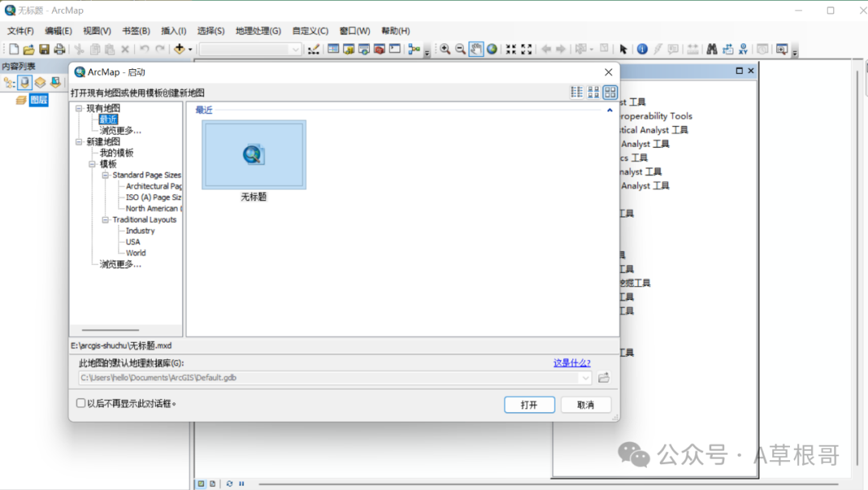This screenshot has width=868, height=490.
Task: Switch contents list to List By Visibility
Action: (40, 83)
